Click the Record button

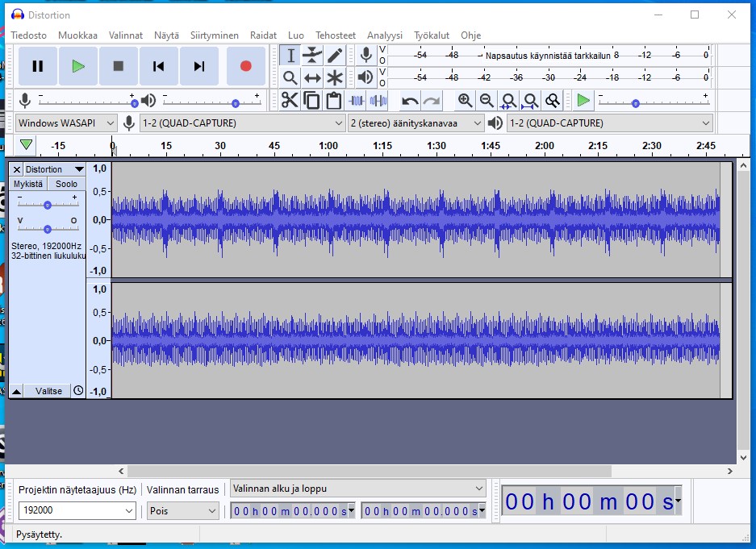click(x=246, y=66)
